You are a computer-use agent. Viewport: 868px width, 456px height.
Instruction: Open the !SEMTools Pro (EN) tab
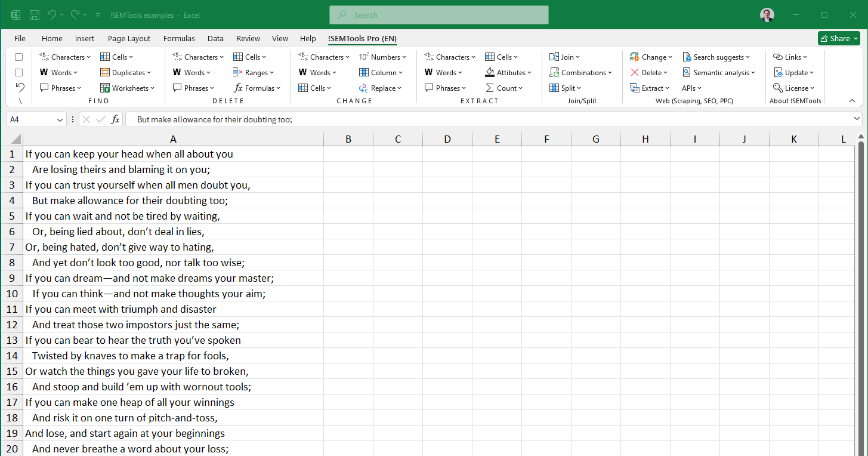(x=362, y=38)
